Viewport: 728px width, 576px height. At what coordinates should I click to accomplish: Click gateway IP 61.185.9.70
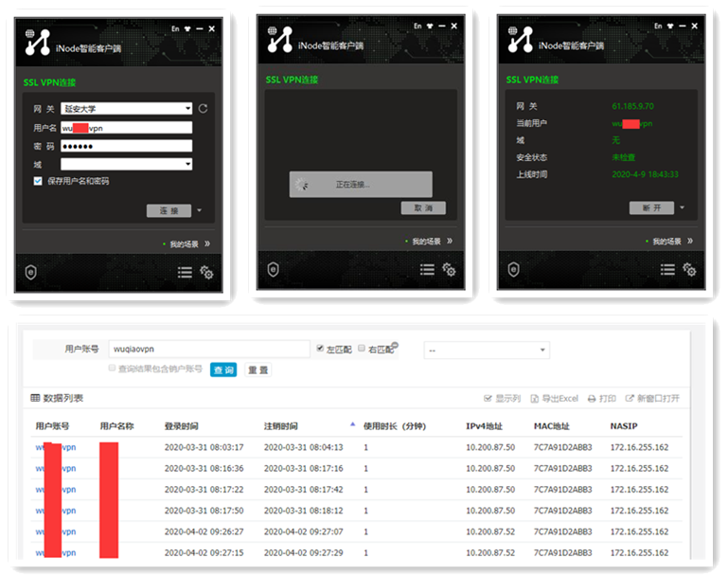[632, 106]
